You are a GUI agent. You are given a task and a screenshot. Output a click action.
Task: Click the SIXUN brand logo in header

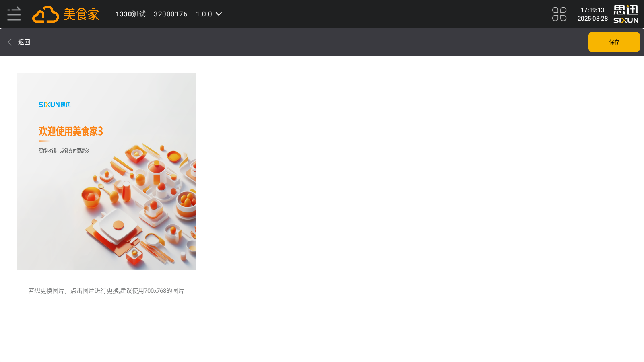coord(626,14)
